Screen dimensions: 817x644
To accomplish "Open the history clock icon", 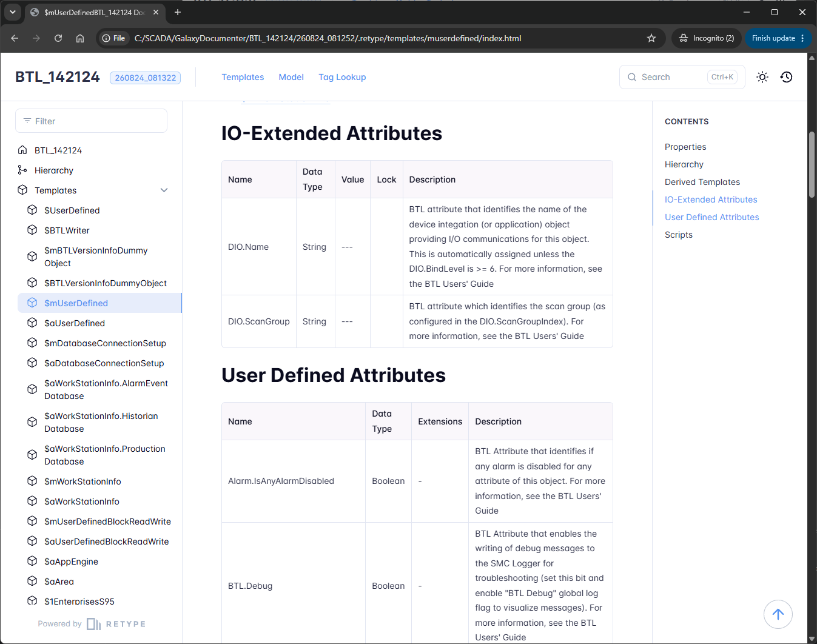I will pyautogui.click(x=787, y=77).
